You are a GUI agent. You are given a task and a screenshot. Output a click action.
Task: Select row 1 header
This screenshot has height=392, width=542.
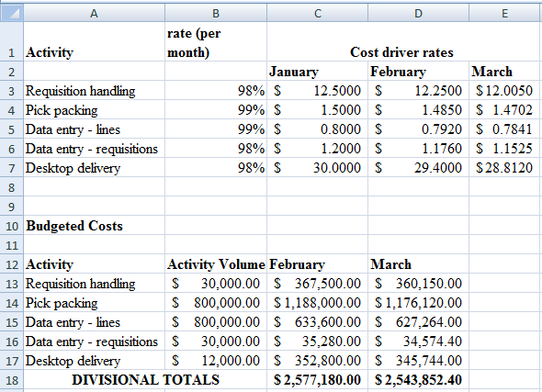point(12,42)
